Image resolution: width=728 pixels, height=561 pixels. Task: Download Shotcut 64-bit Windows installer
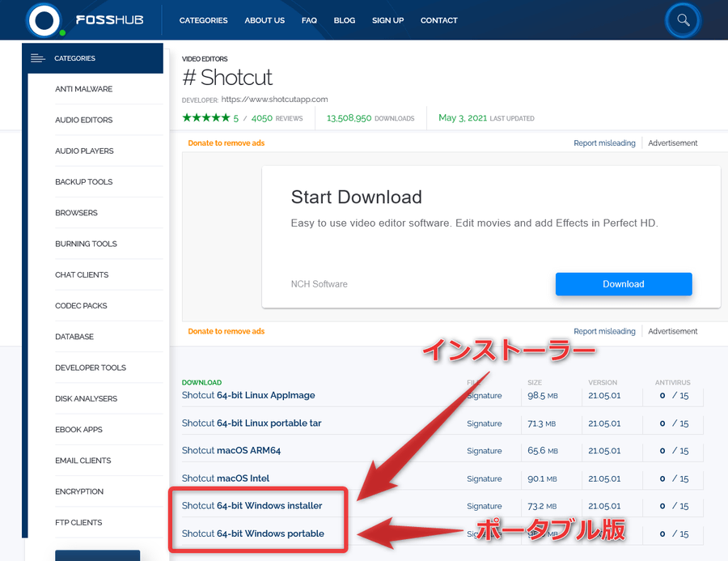[x=252, y=506]
